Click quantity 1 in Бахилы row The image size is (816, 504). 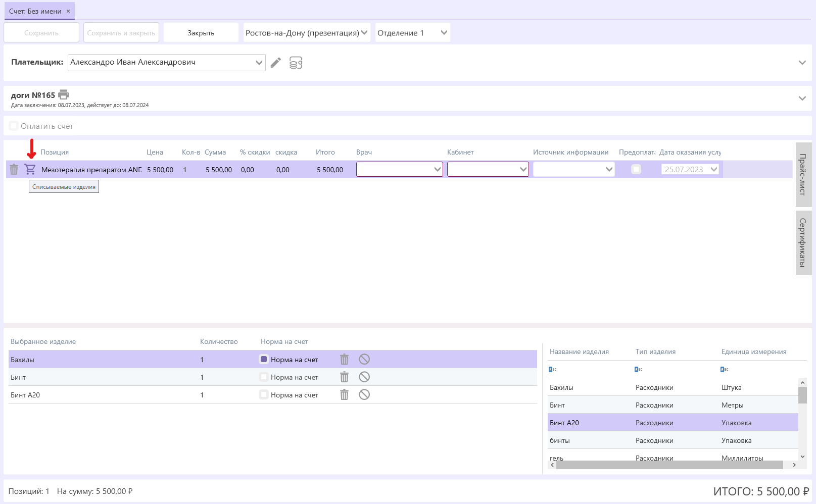pyautogui.click(x=202, y=360)
